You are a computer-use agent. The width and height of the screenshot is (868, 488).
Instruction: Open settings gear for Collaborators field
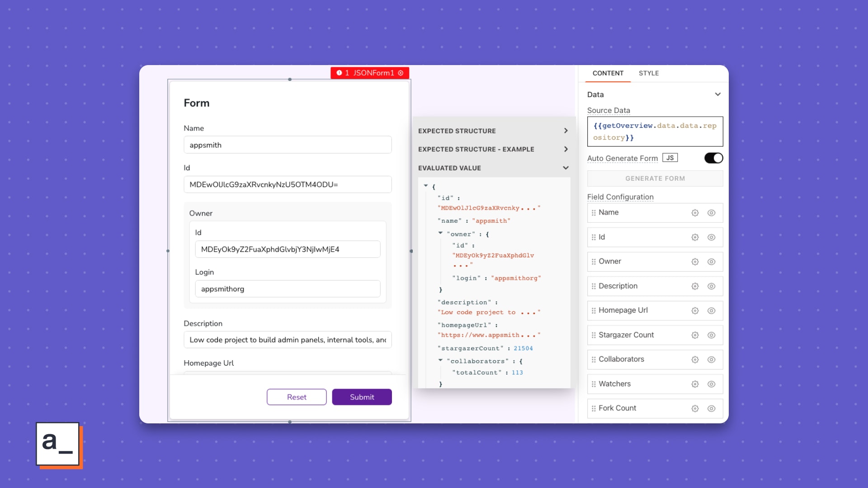695,359
